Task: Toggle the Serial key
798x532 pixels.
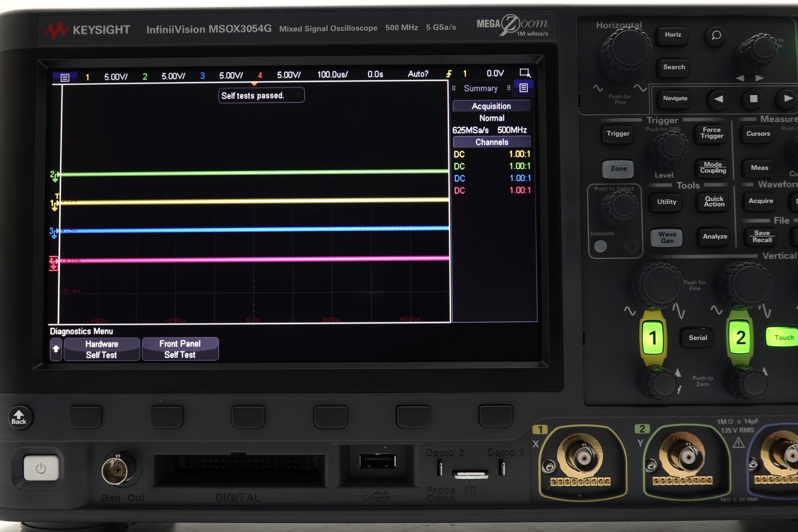Action: coord(698,338)
